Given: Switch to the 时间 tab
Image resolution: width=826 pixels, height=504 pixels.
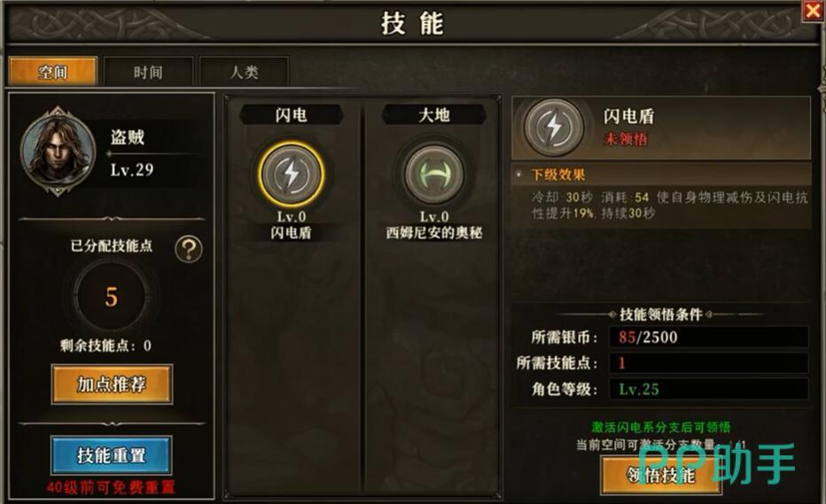Looking at the screenshot, I should 148,72.
